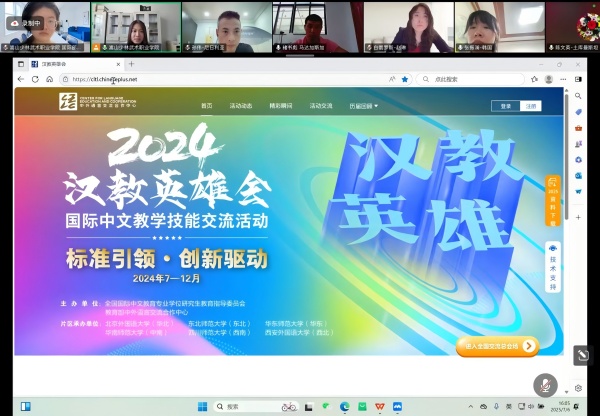This screenshot has height=416, width=600.
Task: Open browser home page icon
Action: (x=50, y=79)
